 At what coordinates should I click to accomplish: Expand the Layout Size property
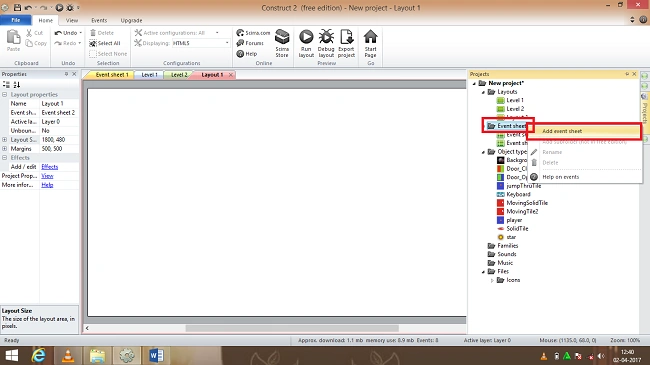pos(5,140)
